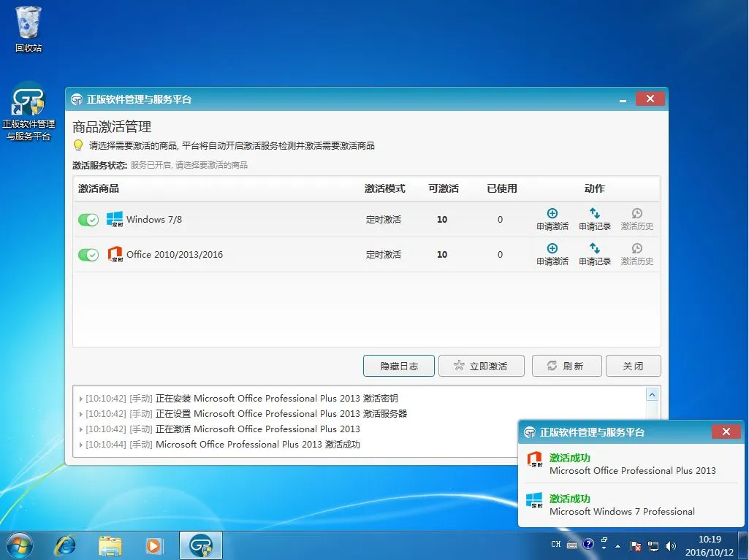Minimize the 正版软件管理与服务平台 main window
Screen dimensions: 749x560
623,99
